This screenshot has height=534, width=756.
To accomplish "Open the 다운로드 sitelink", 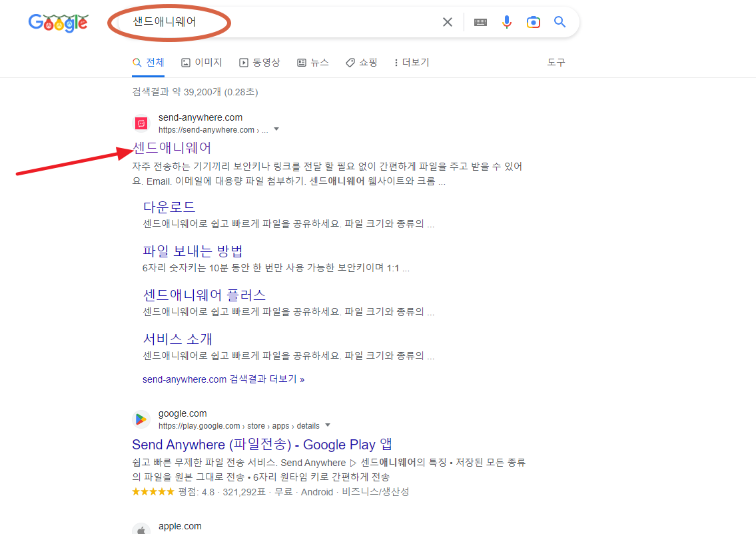I will pyautogui.click(x=170, y=207).
